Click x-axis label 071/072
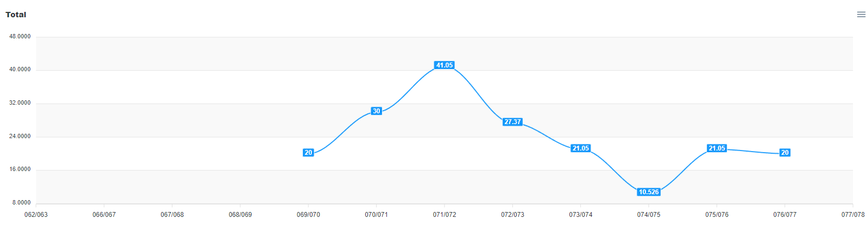The height and width of the screenshot is (239, 868). (445, 215)
